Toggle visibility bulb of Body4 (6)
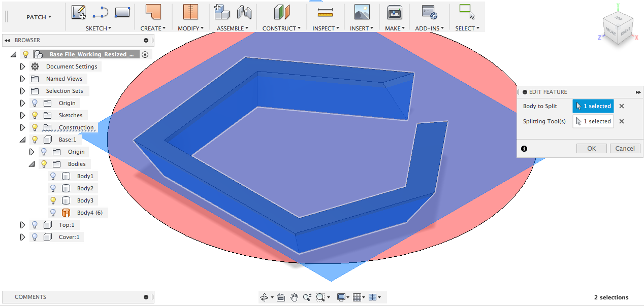This screenshot has height=306, width=644. click(x=53, y=213)
